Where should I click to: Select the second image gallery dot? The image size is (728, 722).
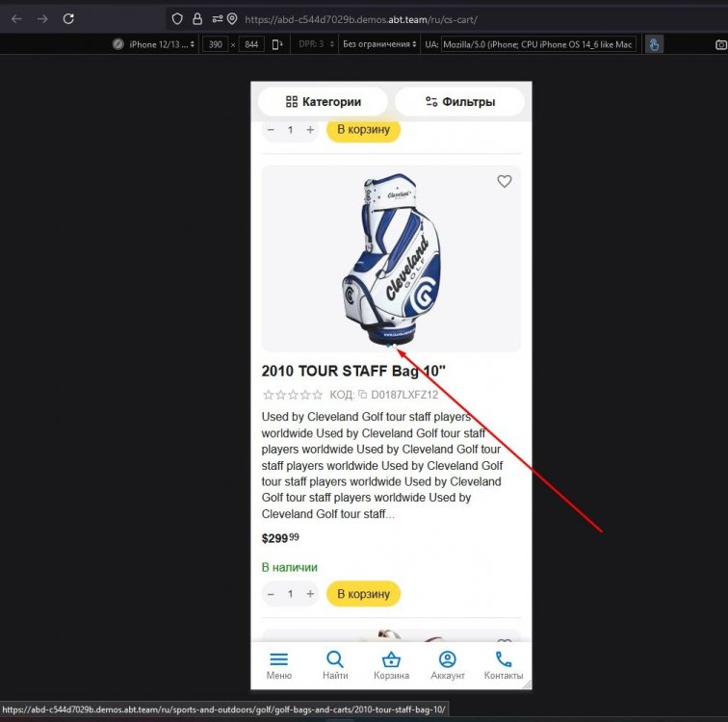(395, 346)
